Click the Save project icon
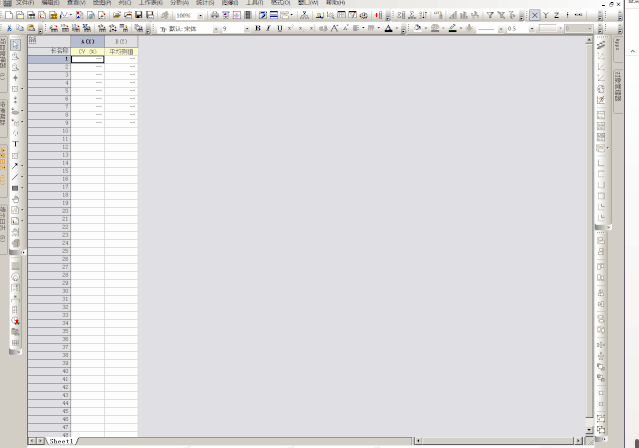The width and height of the screenshot is (639, 448). [138, 16]
